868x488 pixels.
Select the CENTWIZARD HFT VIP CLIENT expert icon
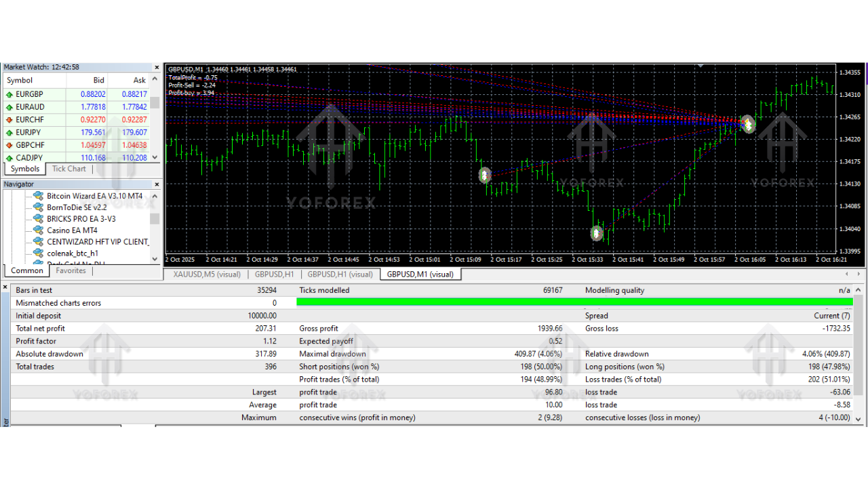[x=37, y=241]
